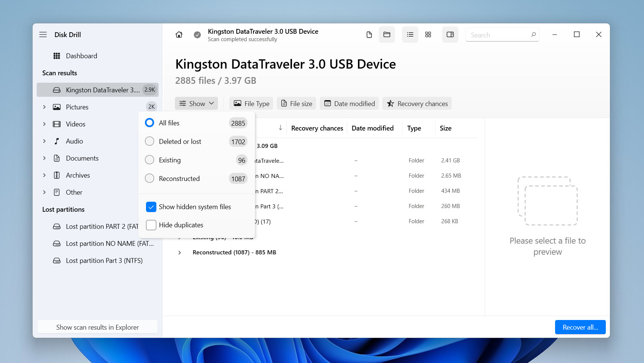The height and width of the screenshot is (363, 644).
Task: Click the 1702 deleted files count
Action: click(238, 142)
